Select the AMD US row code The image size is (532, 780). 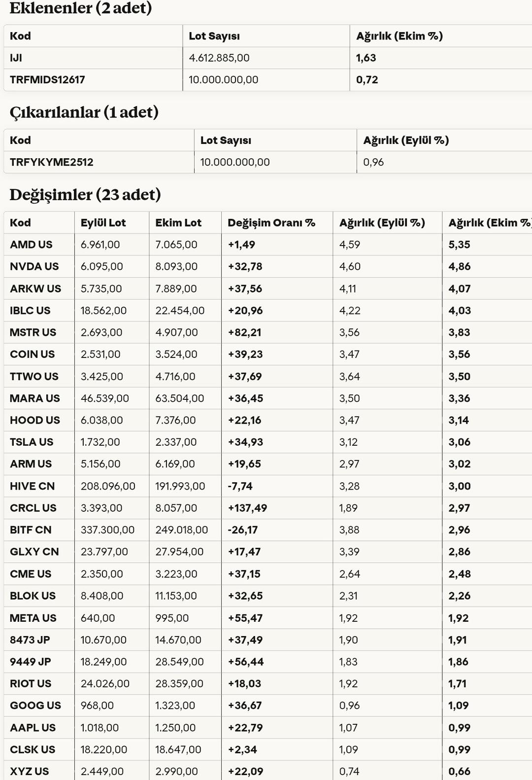pyautogui.click(x=31, y=245)
